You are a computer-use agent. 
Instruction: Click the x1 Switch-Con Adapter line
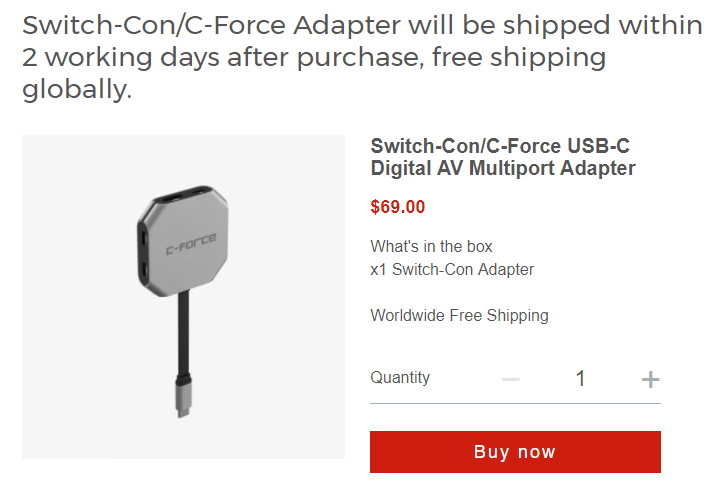pos(452,269)
